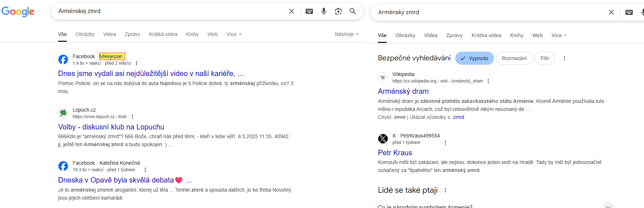The width and height of the screenshot is (644, 208).
Task: Expand the Více dropdown in left results
Action: pyautogui.click(x=234, y=34)
